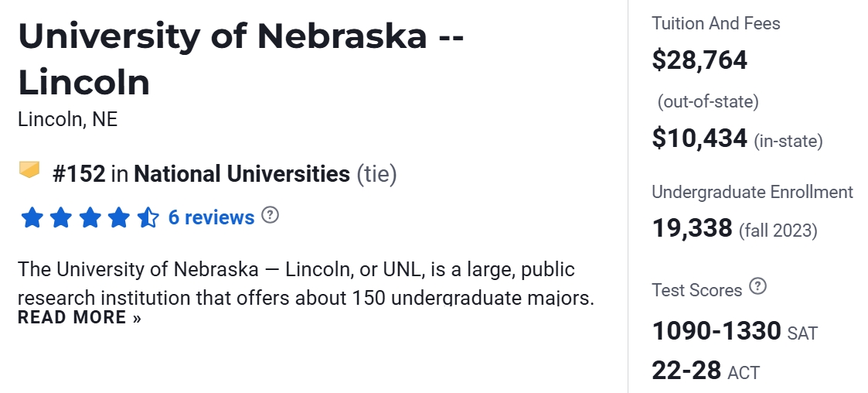868x393 pixels.
Task: Click the half-filled fifth rating star
Action: point(148,218)
